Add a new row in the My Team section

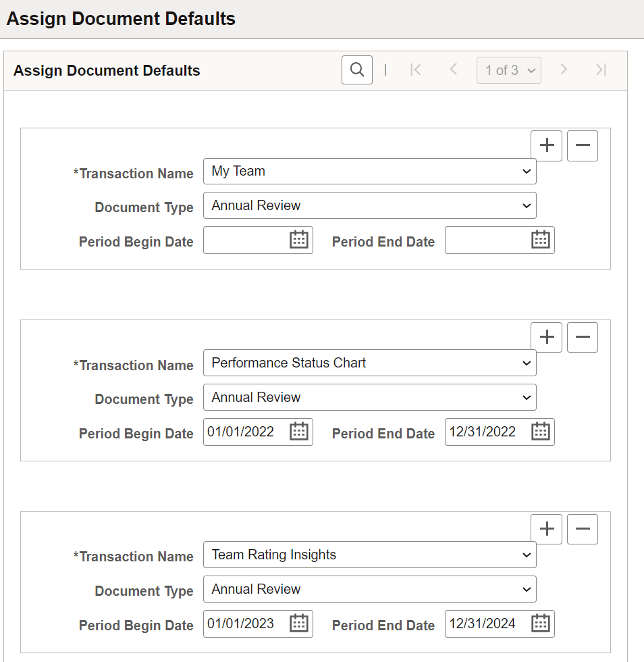click(x=546, y=145)
